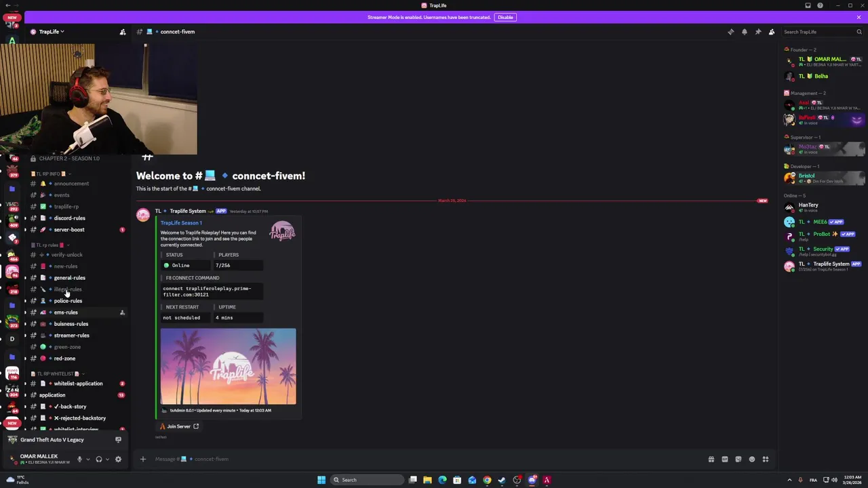This screenshot has height=488, width=868.
Task: Collapse the TL RP INFO category
Action: pyautogui.click(x=50, y=174)
